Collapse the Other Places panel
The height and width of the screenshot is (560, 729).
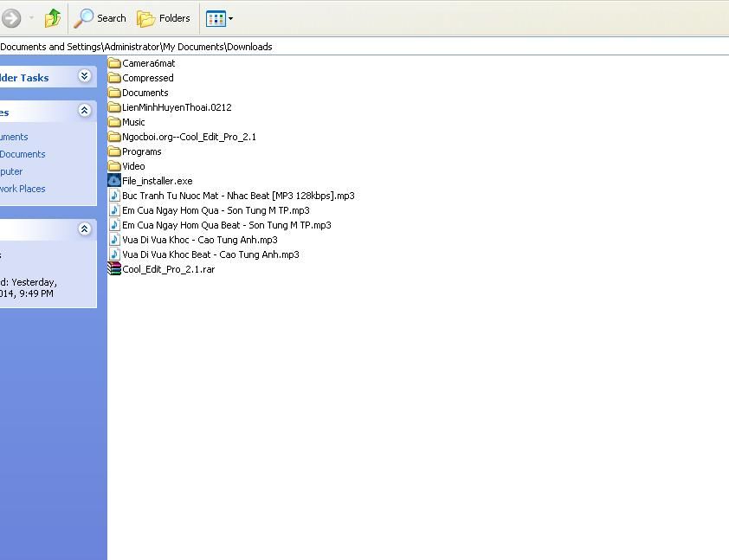click(84, 111)
